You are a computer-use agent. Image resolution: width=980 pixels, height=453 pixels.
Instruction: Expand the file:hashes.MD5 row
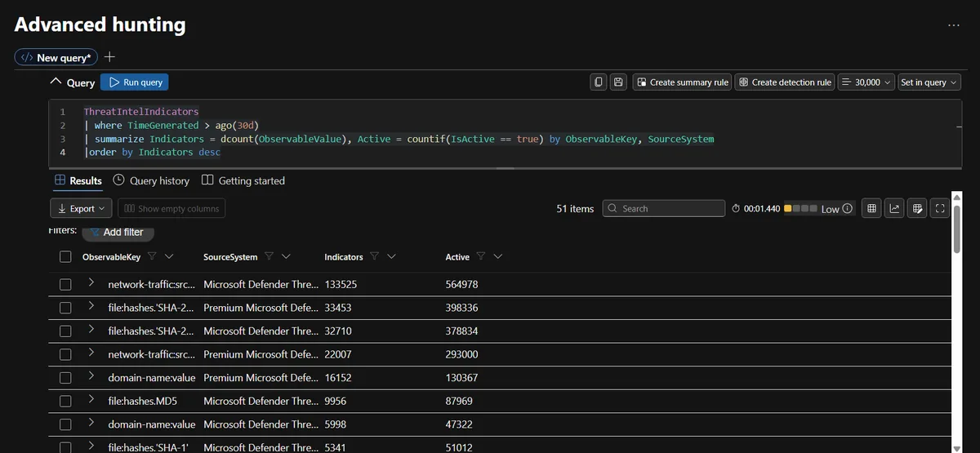[91, 400]
